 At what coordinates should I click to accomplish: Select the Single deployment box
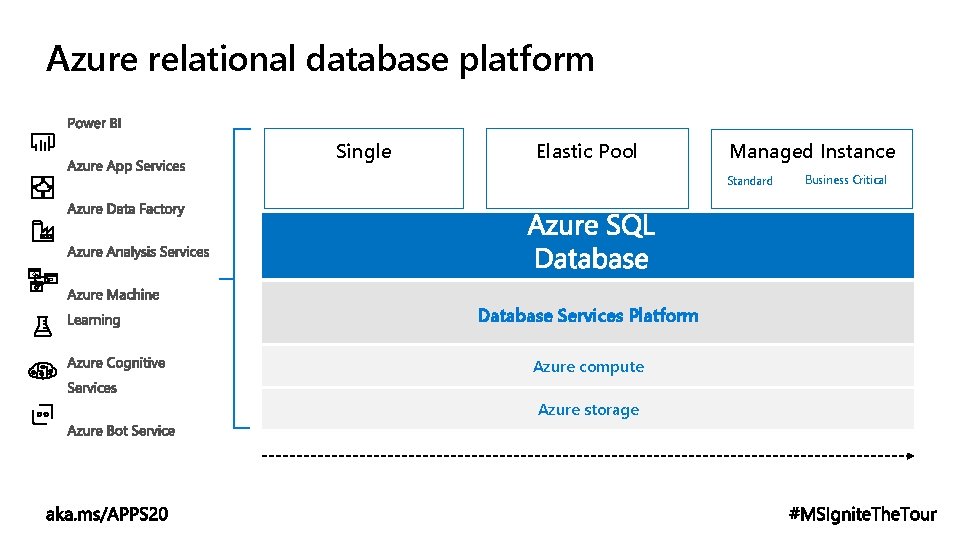(364, 168)
